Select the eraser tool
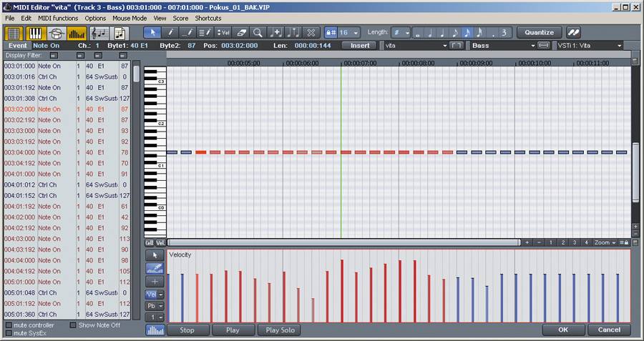Screen dimensions: 644x341 [x=240, y=32]
